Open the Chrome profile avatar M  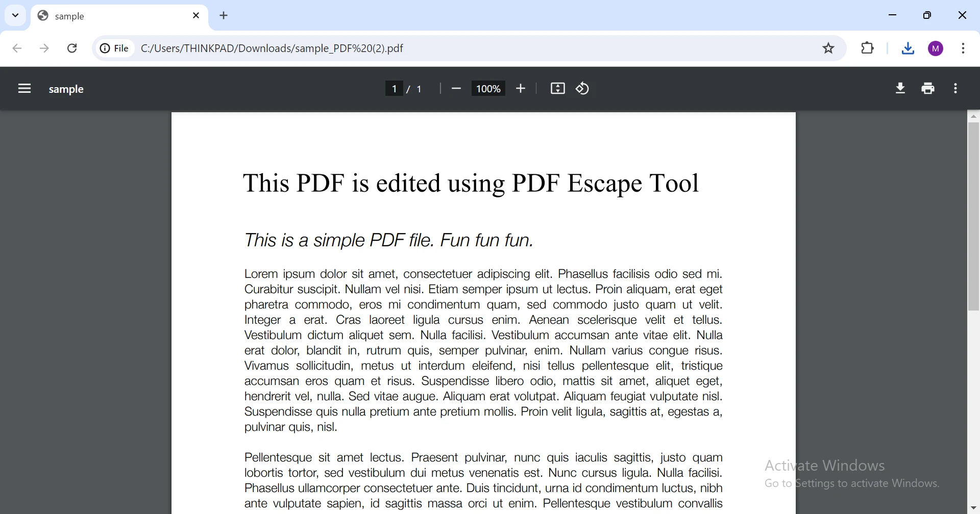(936, 48)
